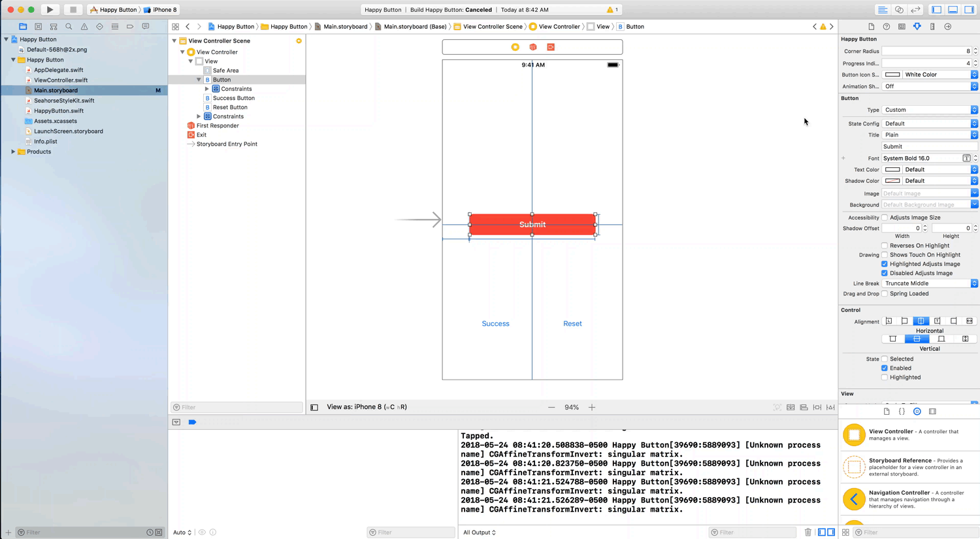Image resolution: width=980 pixels, height=539 pixels.
Task: Toggle the document outline sidebar icon
Action: (x=314, y=407)
